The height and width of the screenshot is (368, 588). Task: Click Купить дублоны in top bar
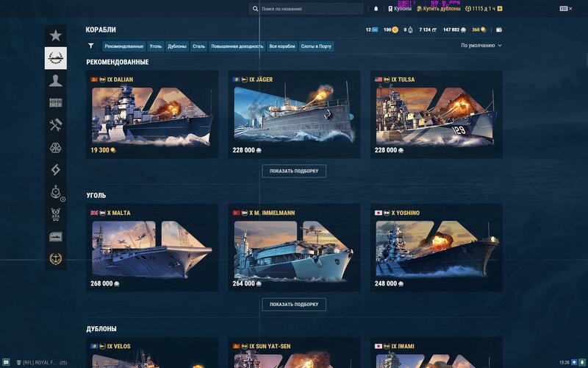pos(438,9)
